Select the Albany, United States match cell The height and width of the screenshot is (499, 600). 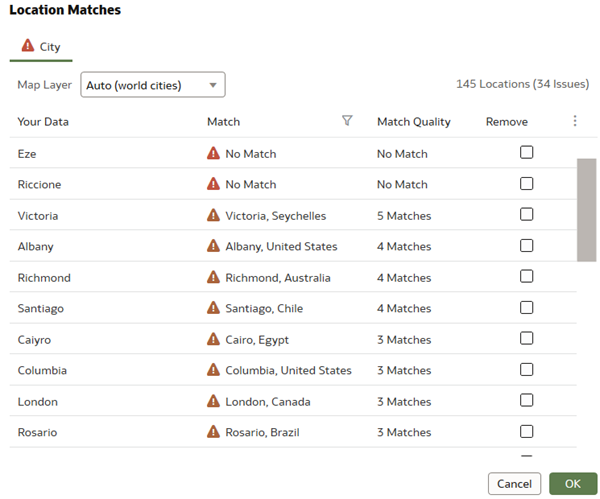pyautogui.click(x=281, y=246)
